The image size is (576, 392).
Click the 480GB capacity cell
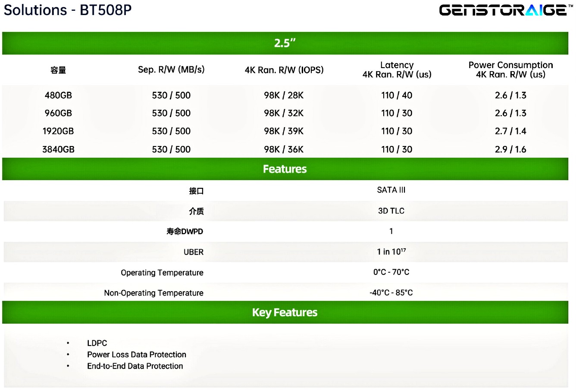point(58,95)
